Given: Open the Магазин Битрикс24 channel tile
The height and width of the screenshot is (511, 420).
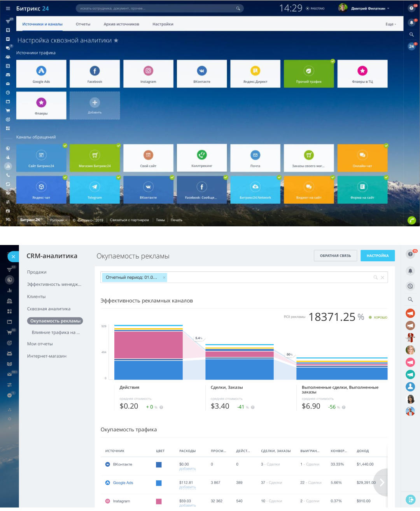Looking at the screenshot, I should (x=94, y=158).
